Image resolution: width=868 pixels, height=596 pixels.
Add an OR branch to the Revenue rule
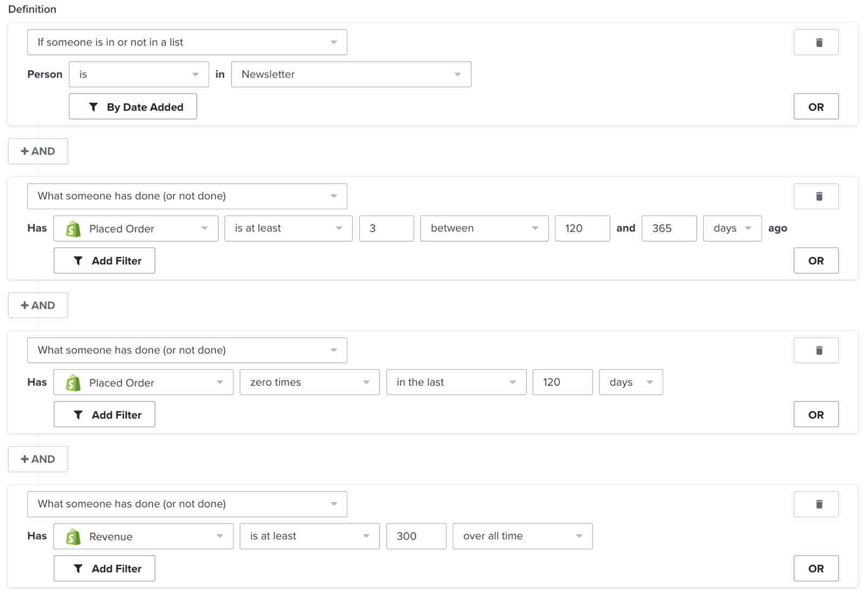pos(816,568)
